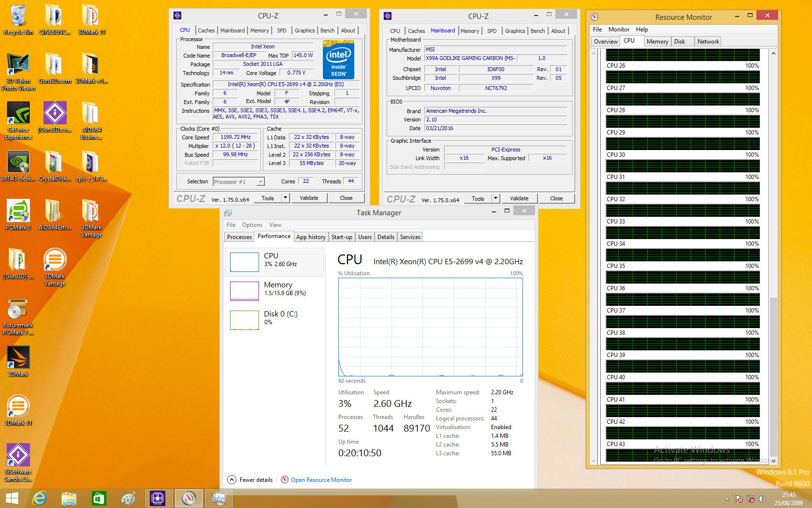Launch GeForce Experience shortcut
The height and width of the screenshot is (508, 812).
(18, 120)
